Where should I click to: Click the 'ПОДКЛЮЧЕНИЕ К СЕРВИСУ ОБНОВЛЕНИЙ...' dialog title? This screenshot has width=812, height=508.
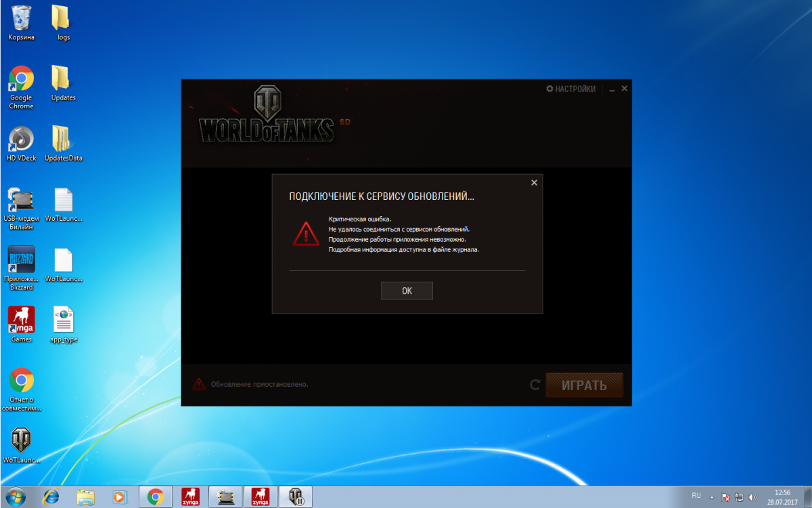tap(382, 196)
